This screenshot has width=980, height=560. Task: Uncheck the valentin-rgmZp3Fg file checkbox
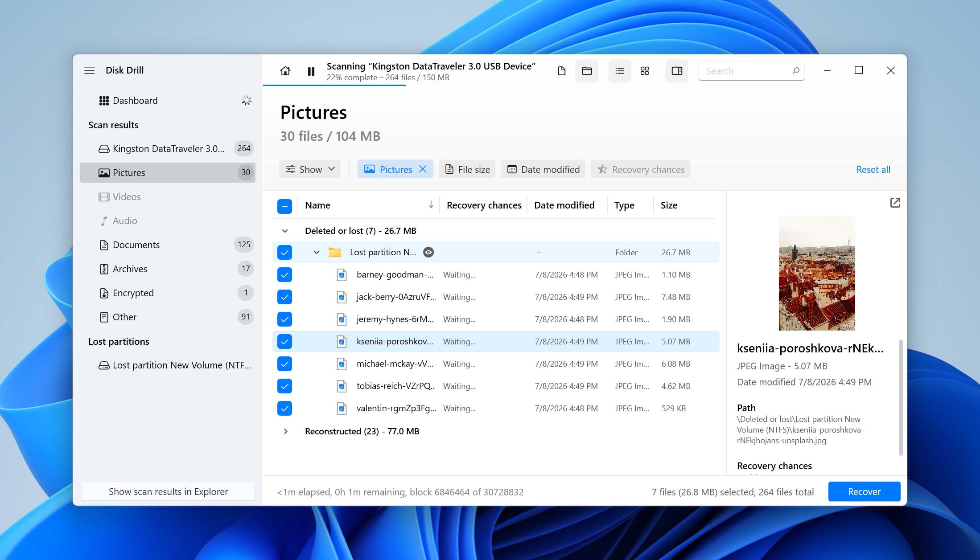[284, 409]
